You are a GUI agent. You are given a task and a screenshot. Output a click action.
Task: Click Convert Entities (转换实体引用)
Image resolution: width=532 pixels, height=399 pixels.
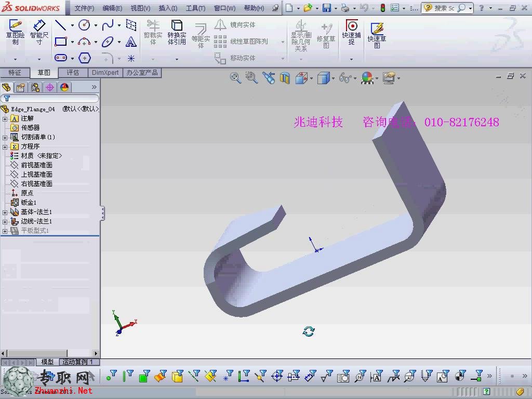177,33
